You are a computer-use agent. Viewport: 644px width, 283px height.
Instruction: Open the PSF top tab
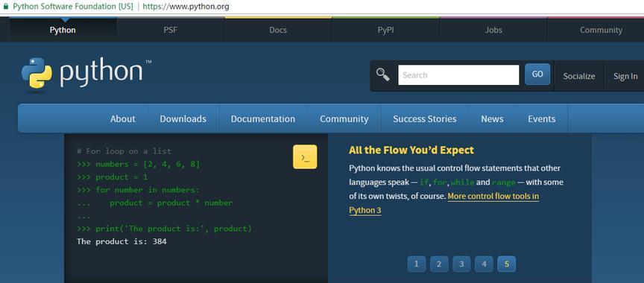[x=171, y=30]
